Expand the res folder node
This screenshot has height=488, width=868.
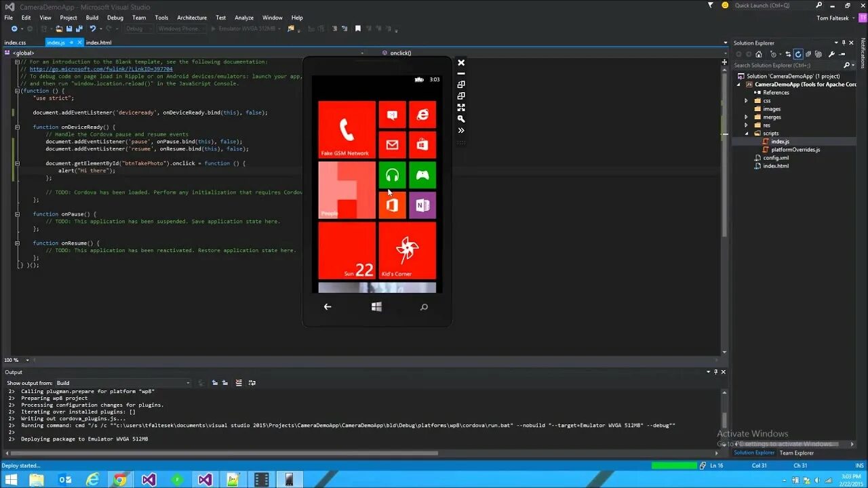click(746, 125)
